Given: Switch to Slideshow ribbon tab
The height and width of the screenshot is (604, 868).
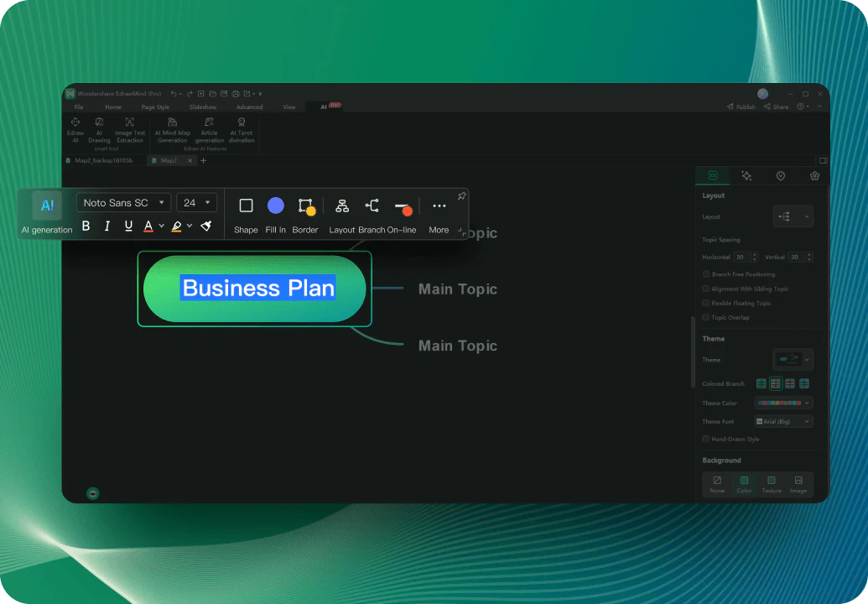Looking at the screenshot, I should pos(203,107).
